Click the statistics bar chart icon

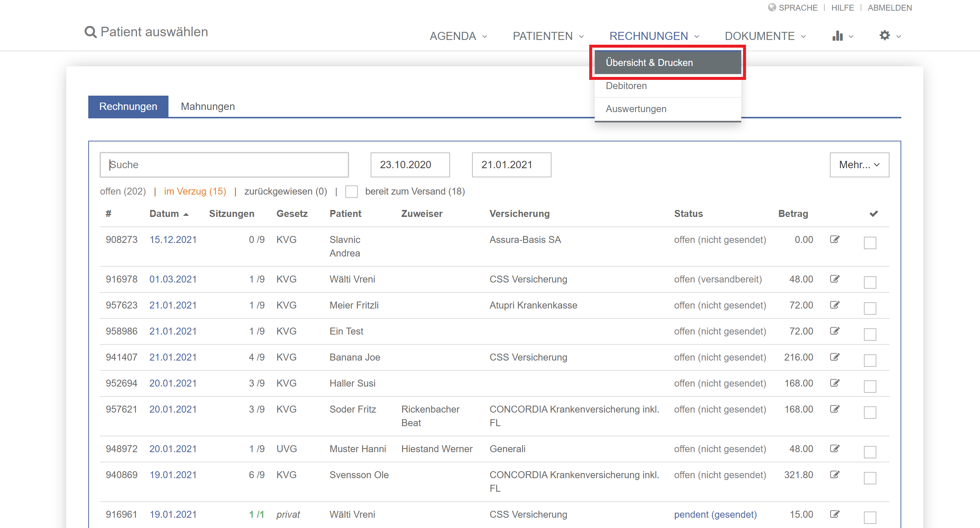[837, 36]
